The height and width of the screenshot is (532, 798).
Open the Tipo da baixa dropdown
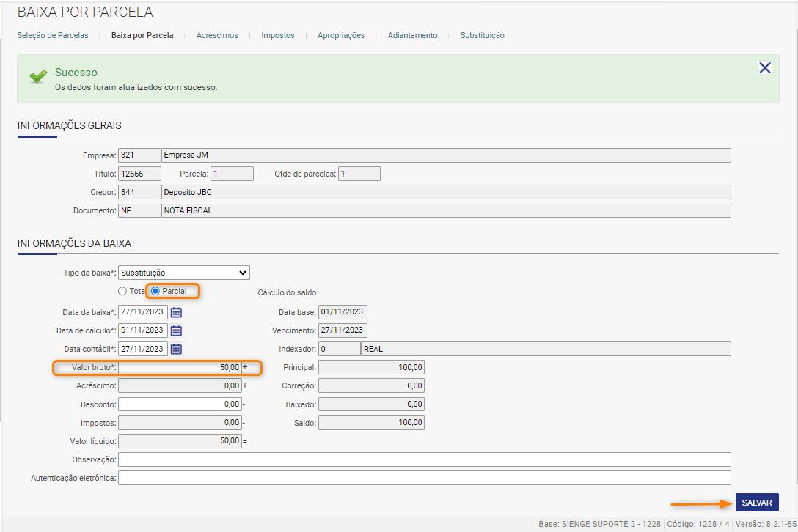point(183,273)
